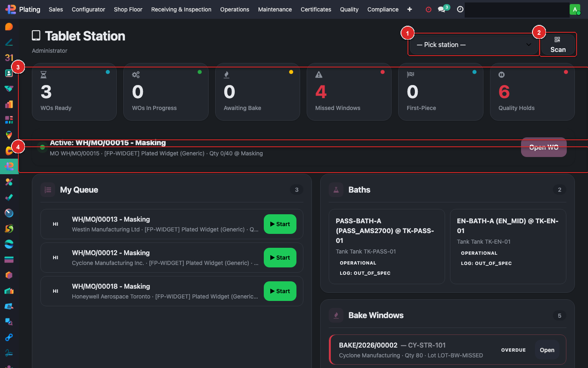Select the teal Plating app icon in sidebar
This screenshot has width=588, height=368.
tap(9, 166)
